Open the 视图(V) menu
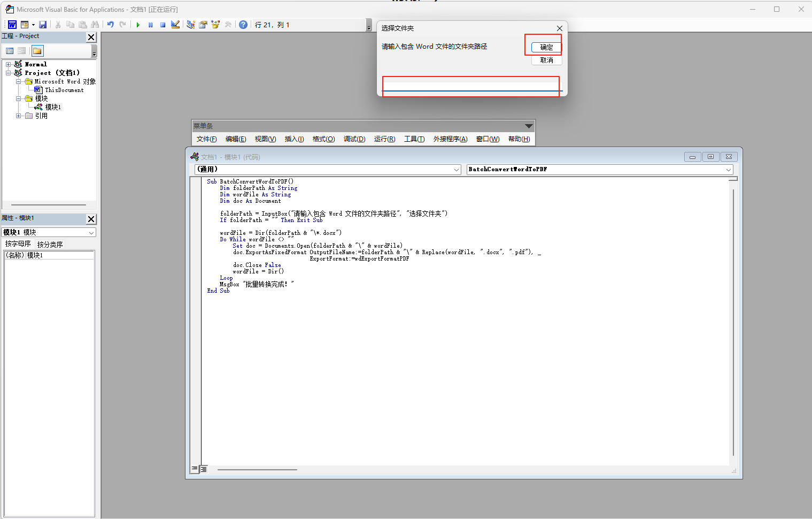This screenshot has width=812, height=519. click(x=265, y=139)
